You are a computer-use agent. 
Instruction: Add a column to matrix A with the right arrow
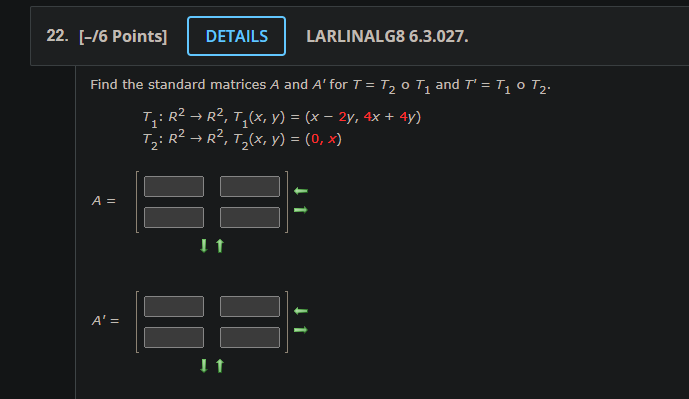click(x=301, y=210)
